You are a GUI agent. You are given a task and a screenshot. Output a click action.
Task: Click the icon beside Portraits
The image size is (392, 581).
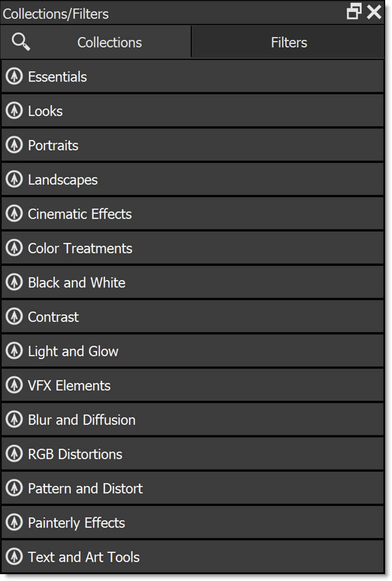14,145
